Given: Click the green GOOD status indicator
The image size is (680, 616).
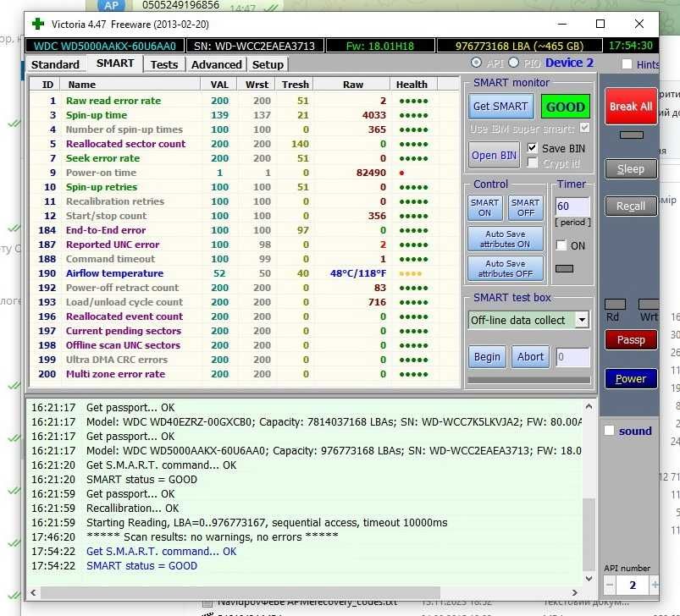Looking at the screenshot, I should pyautogui.click(x=565, y=107).
